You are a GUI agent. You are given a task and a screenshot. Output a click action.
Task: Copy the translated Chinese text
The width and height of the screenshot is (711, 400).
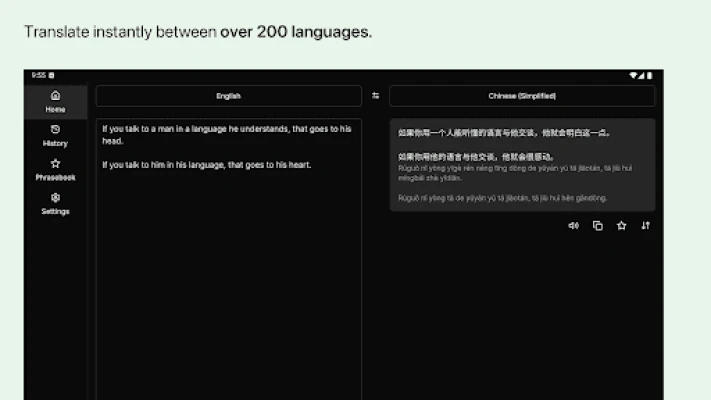tap(597, 226)
